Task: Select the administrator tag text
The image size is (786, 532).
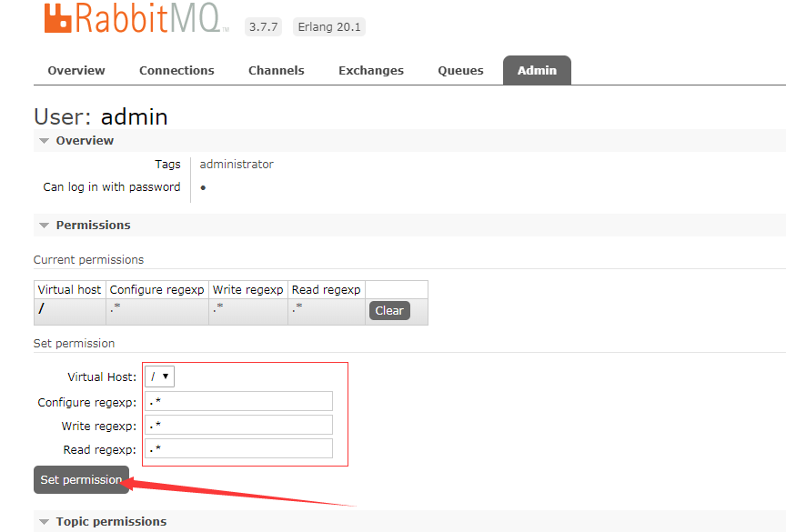Action: pyautogui.click(x=237, y=165)
